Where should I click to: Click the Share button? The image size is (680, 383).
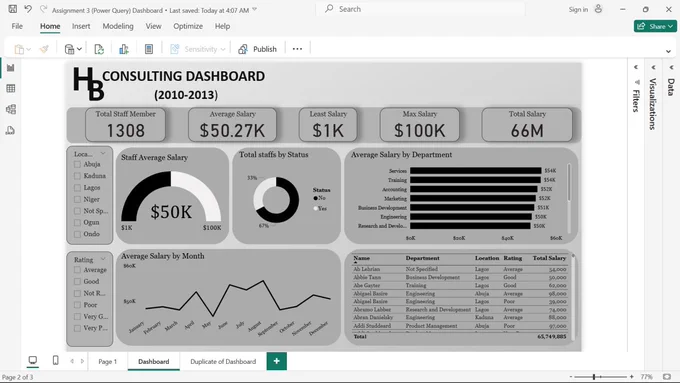click(655, 26)
